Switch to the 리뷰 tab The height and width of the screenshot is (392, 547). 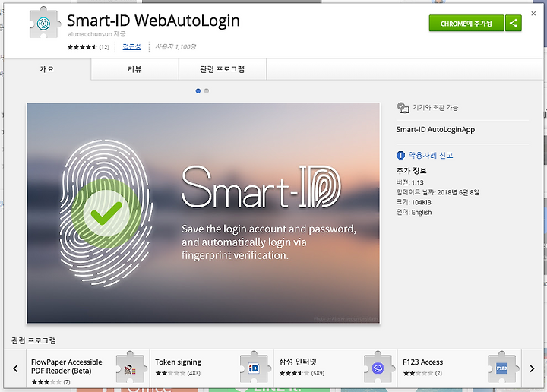134,69
